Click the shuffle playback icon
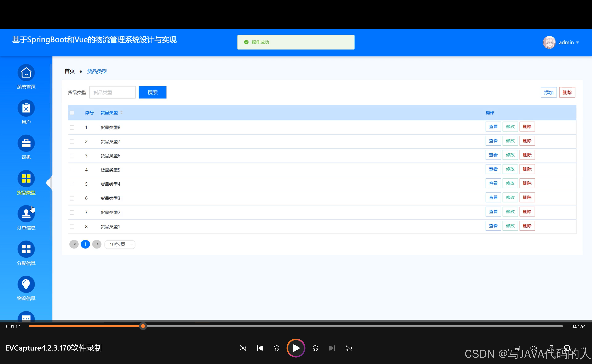The image size is (592, 364). point(243,348)
